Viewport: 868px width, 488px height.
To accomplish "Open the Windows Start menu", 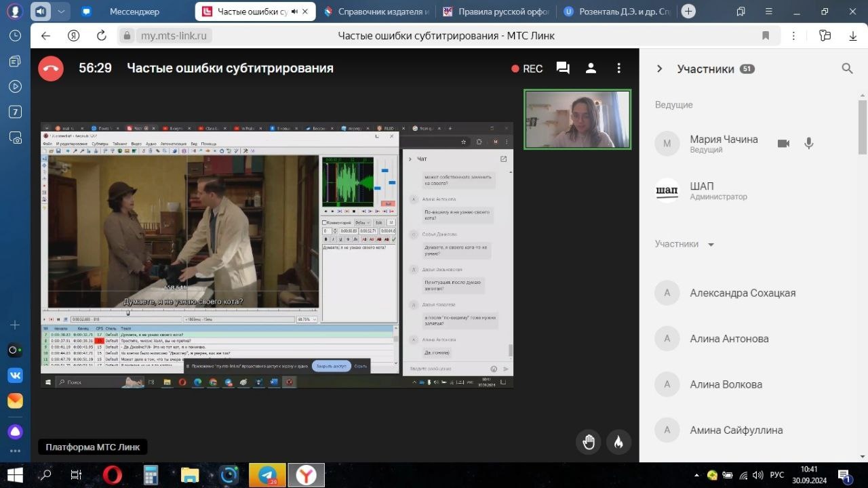I will tap(15, 475).
